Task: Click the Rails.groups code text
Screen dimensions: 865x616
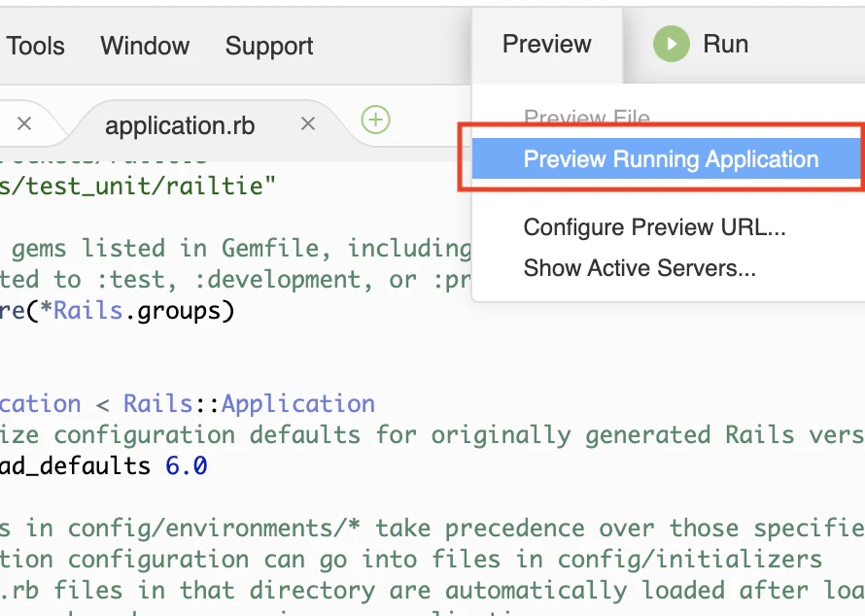Action: [x=144, y=311]
